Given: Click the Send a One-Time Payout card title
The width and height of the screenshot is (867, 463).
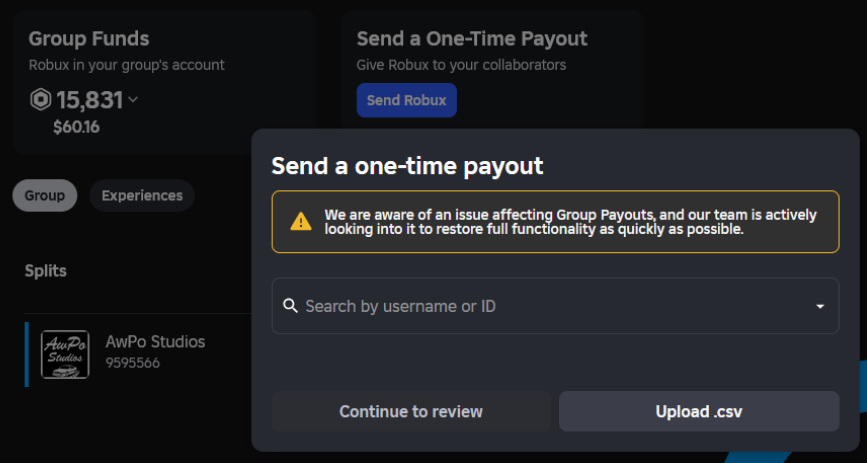Looking at the screenshot, I should [472, 39].
